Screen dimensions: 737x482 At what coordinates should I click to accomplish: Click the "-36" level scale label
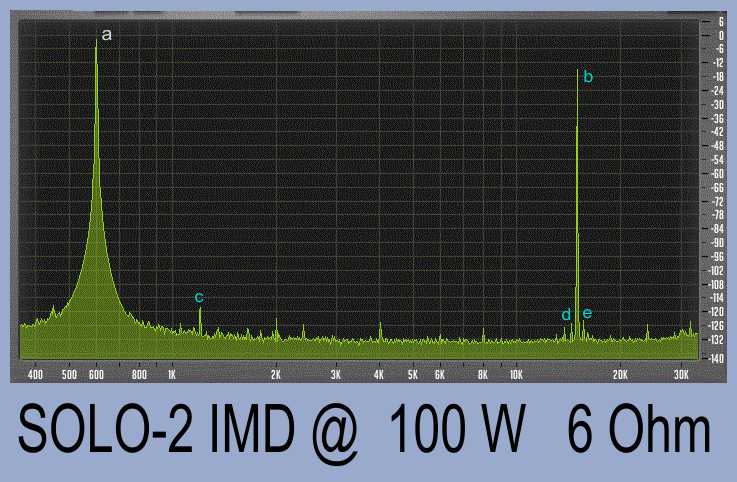click(717, 119)
